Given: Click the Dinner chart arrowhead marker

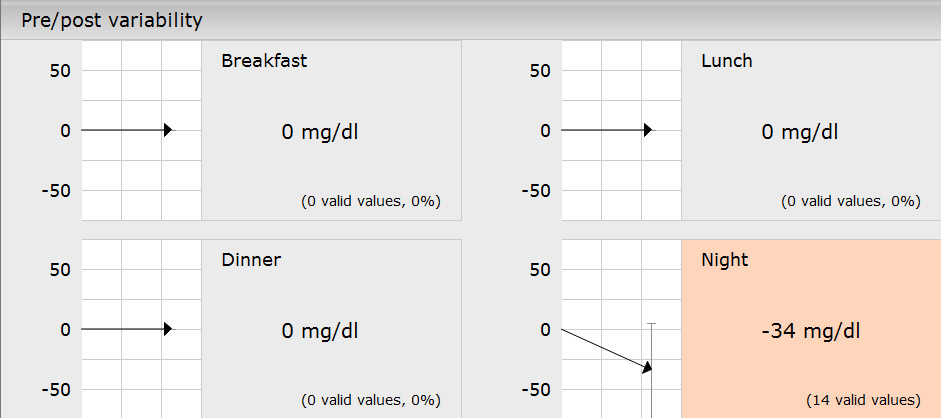Looking at the screenshot, I should 167,329.
